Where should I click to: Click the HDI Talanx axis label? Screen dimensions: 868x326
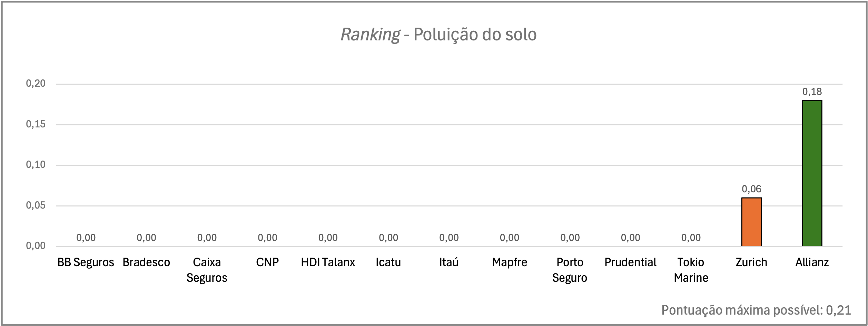point(328,262)
